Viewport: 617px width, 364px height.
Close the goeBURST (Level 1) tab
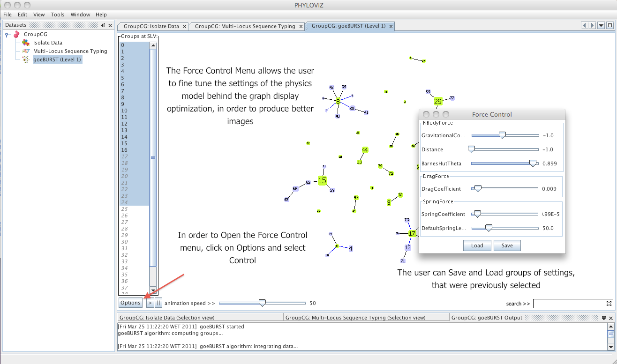(391, 26)
